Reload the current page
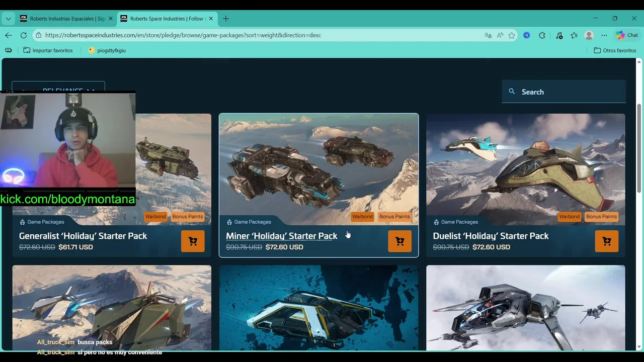The image size is (644, 362). (x=24, y=35)
